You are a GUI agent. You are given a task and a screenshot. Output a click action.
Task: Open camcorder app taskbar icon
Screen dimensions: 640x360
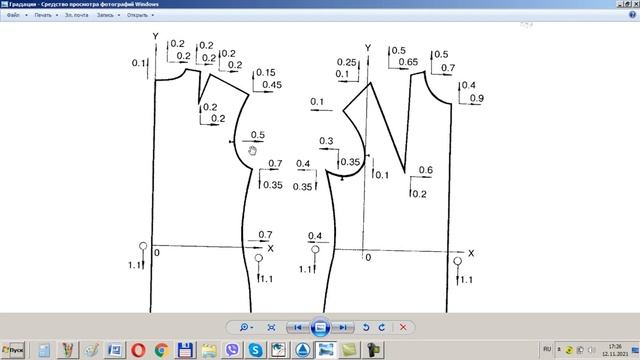click(x=373, y=350)
